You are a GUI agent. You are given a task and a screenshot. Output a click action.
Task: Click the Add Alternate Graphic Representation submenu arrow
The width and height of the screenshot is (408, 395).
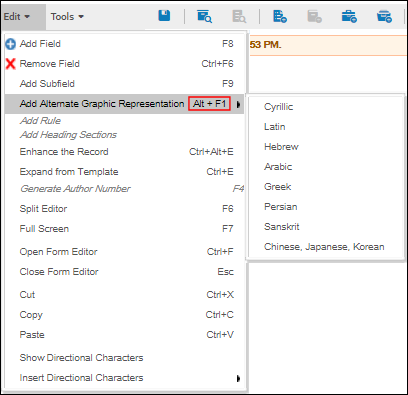tap(238, 104)
